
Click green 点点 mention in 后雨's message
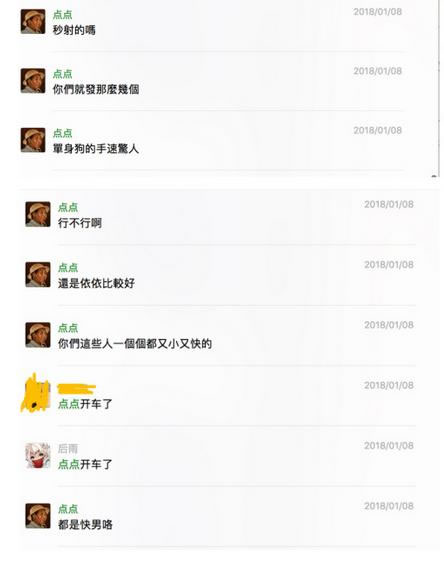pyautogui.click(x=69, y=464)
